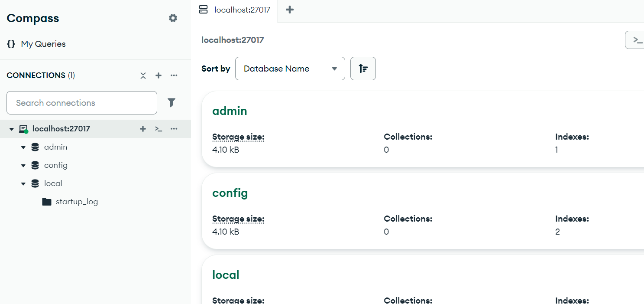Click Compass title text

(33, 18)
